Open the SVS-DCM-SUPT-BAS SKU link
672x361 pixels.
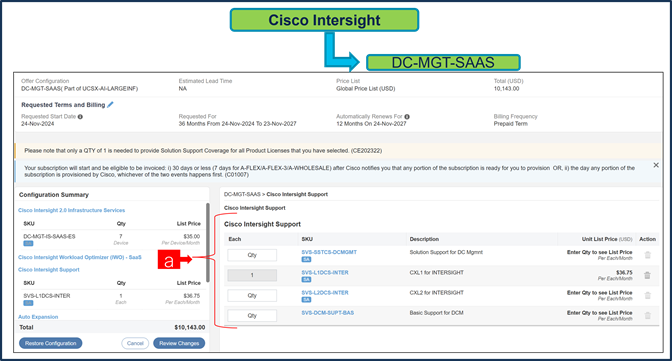tap(327, 313)
